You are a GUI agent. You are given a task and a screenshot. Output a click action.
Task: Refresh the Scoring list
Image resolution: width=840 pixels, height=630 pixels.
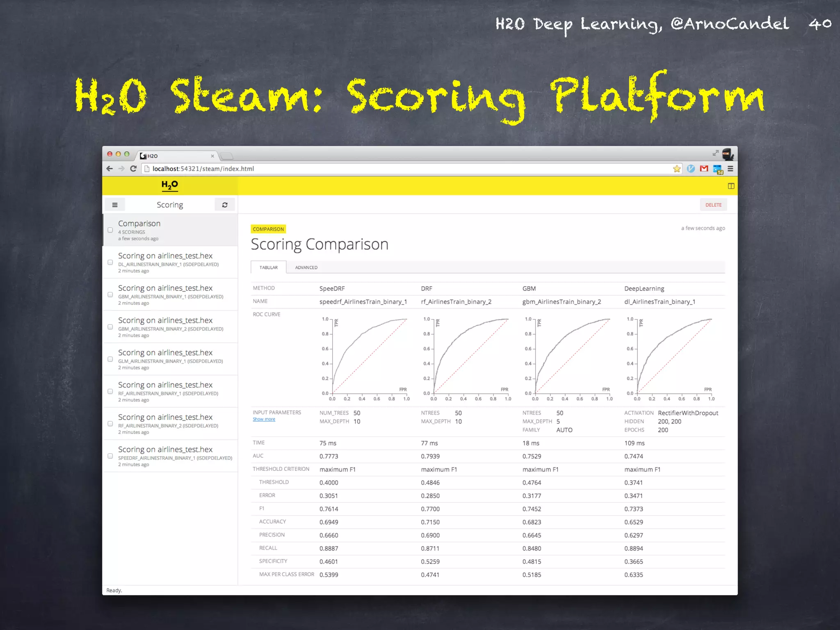tap(225, 205)
